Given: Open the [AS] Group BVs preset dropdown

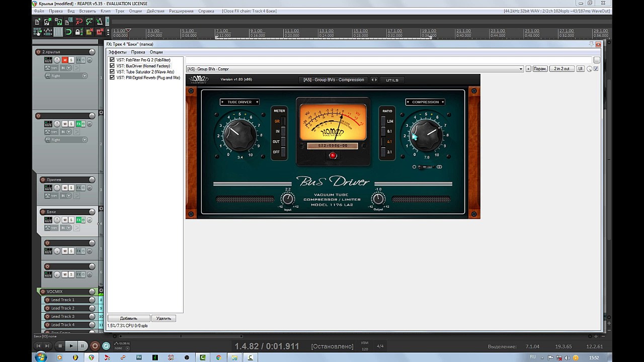Looking at the screenshot, I should point(355,69).
